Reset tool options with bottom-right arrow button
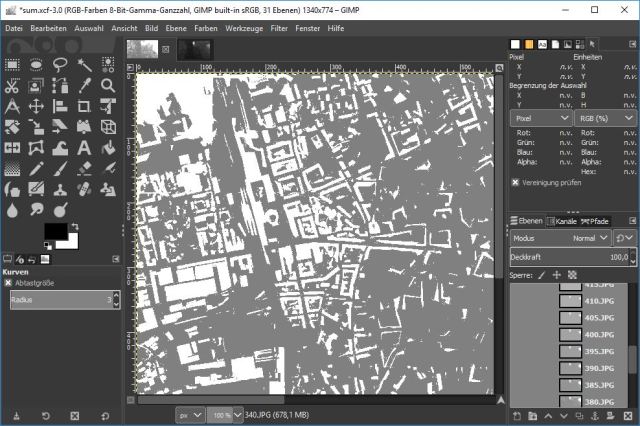 105,416
